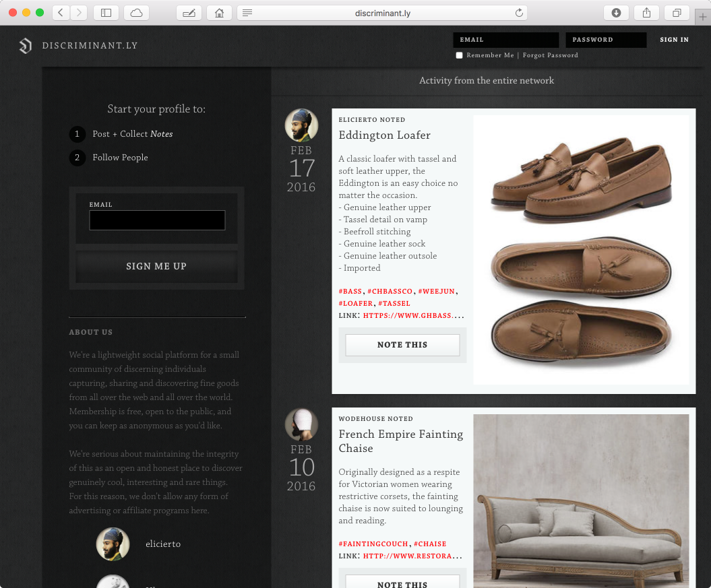711x588 pixels.
Task: Note the Eddington Loafer post
Action: click(x=402, y=345)
